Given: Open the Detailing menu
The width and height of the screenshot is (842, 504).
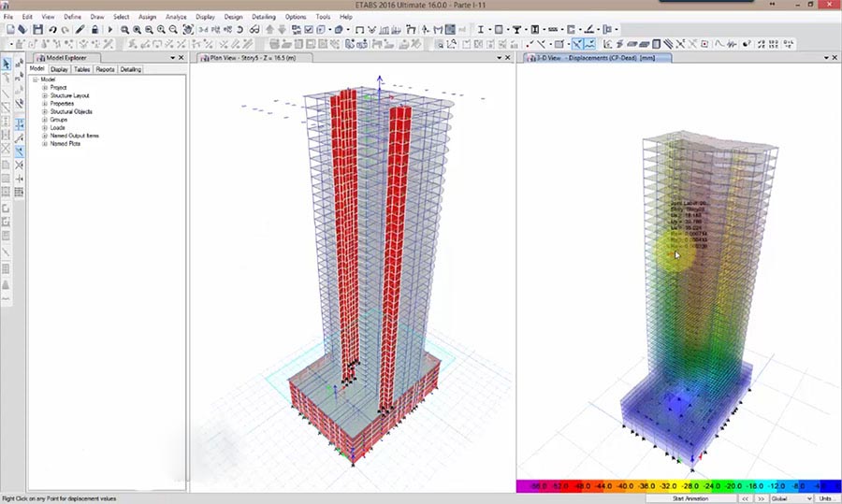Looking at the screenshot, I should 264,17.
